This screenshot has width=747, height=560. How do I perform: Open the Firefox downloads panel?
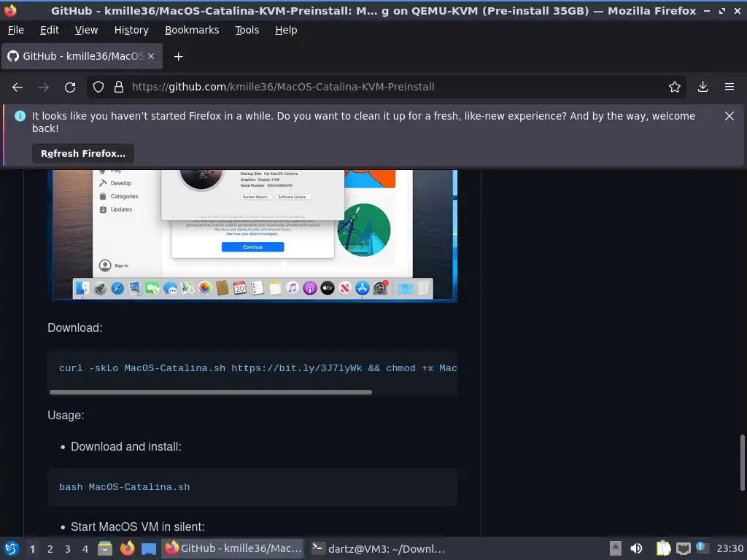(x=703, y=87)
